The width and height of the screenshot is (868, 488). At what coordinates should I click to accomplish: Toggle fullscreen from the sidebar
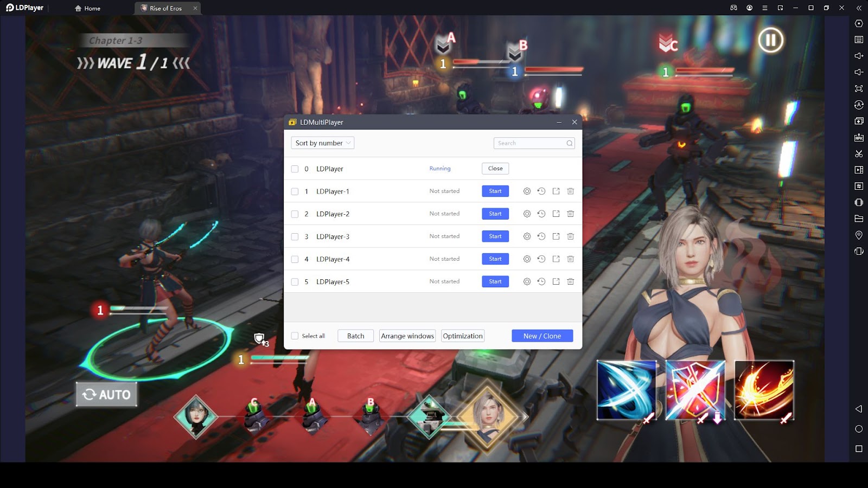tap(859, 88)
